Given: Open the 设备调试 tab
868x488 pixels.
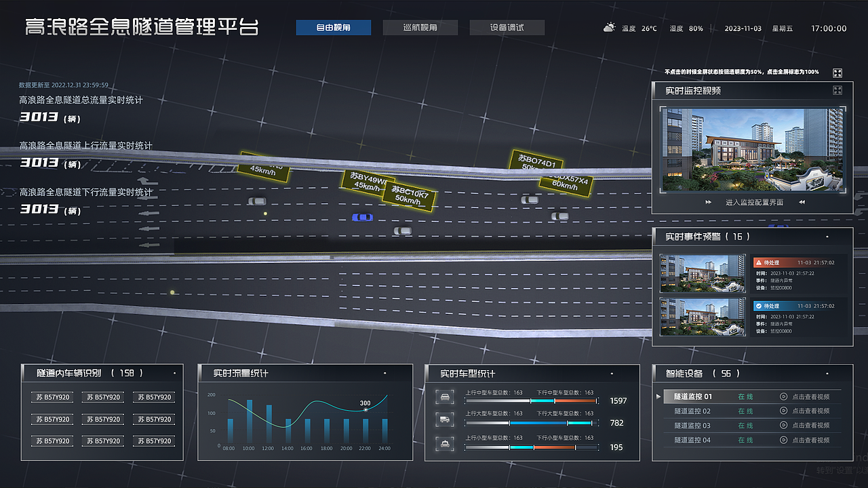Looking at the screenshot, I should pos(507,28).
